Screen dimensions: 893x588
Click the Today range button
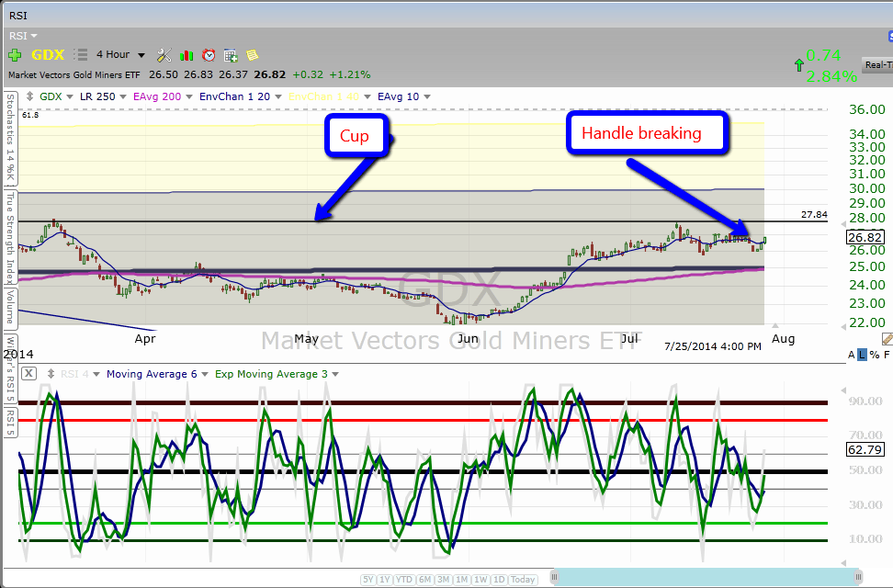(523, 579)
